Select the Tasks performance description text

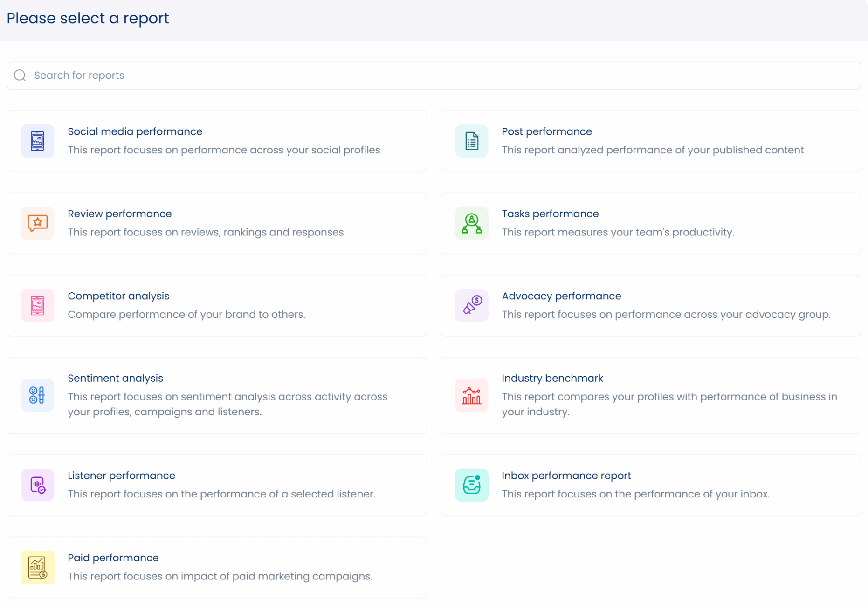tap(618, 232)
